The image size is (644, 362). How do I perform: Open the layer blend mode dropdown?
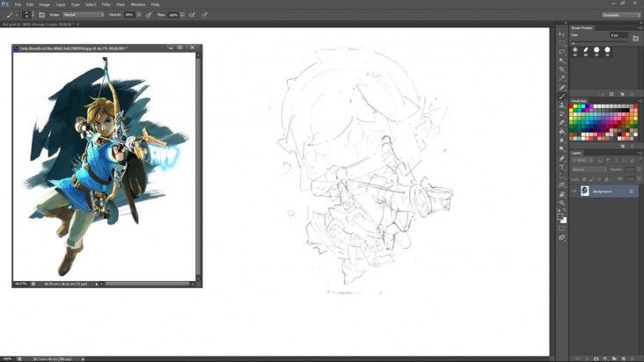(589, 170)
